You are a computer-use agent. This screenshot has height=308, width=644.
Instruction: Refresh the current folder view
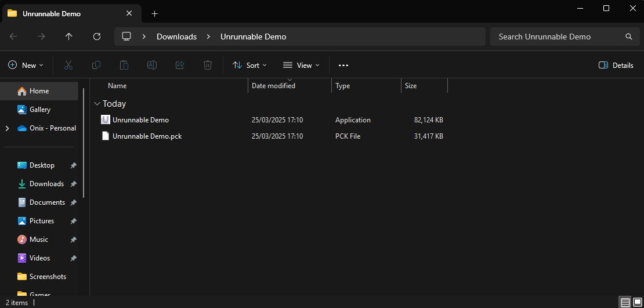[x=97, y=37]
